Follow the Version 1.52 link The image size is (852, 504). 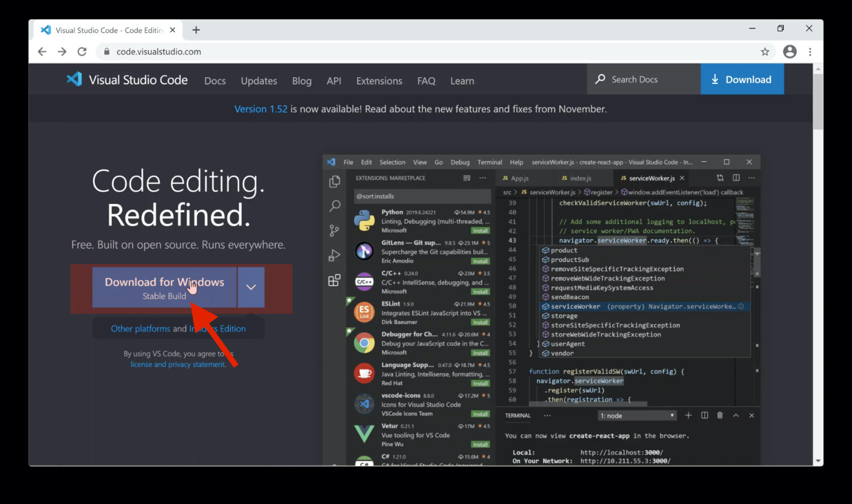pos(261,109)
